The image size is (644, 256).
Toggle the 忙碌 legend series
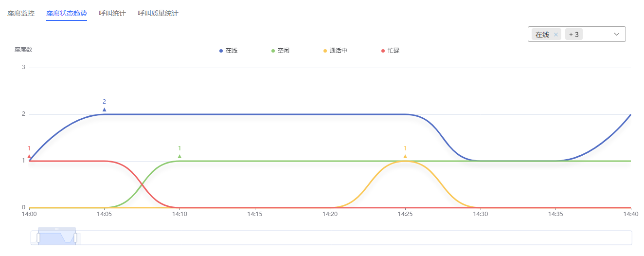point(390,51)
